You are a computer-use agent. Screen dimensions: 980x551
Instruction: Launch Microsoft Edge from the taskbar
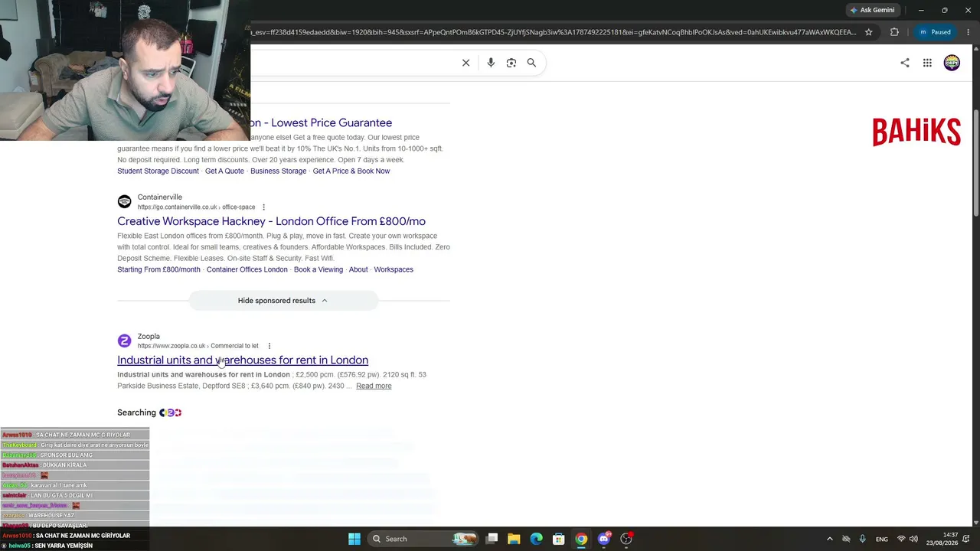pyautogui.click(x=536, y=539)
